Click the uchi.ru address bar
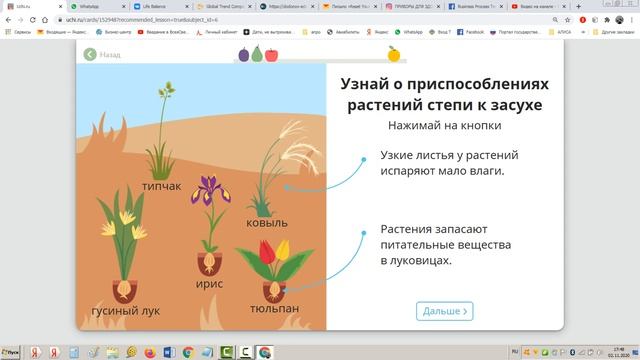 302,20
